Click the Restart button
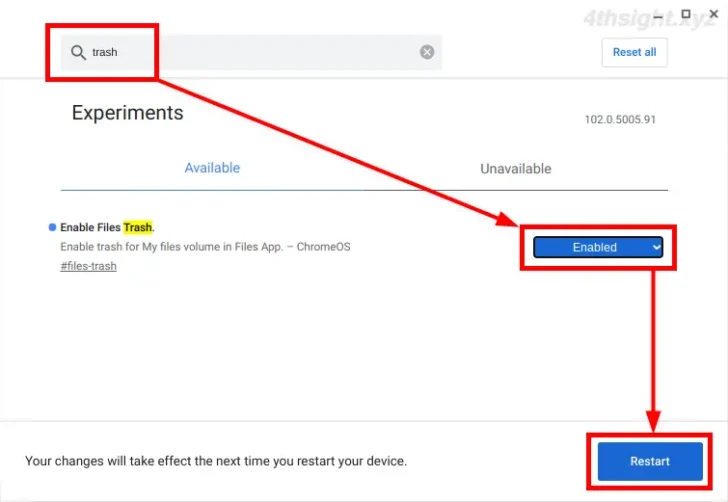The width and height of the screenshot is (728, 502). (650, 461)
